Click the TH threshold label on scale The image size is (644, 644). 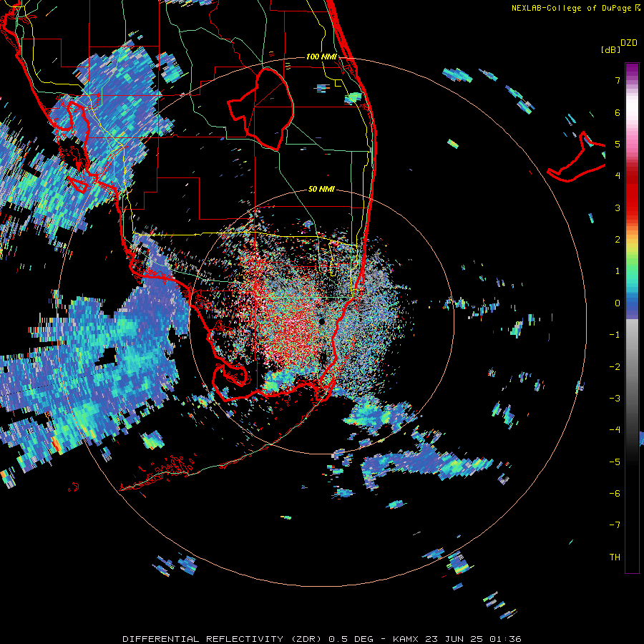pyautogui.click(x=615, y=557)
